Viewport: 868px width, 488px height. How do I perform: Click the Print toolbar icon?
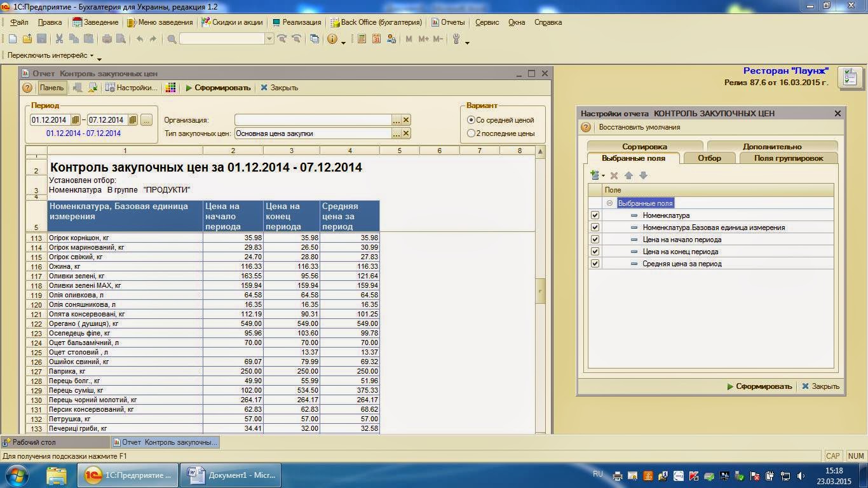coord(107,39)
